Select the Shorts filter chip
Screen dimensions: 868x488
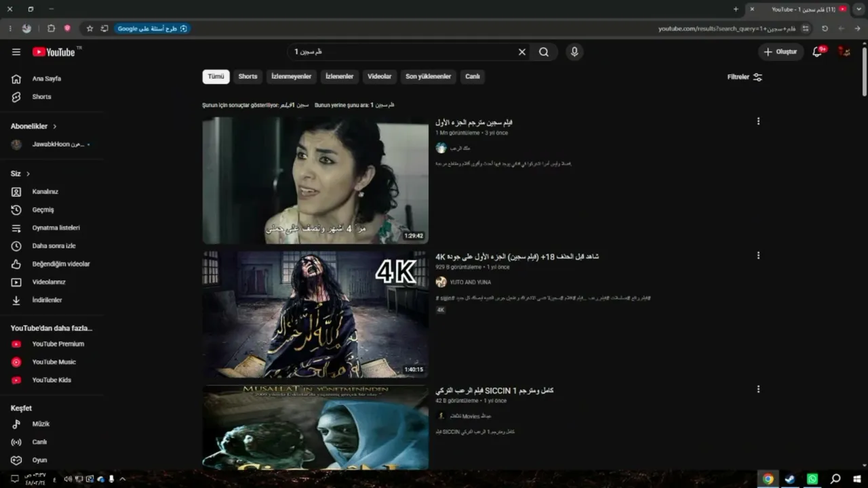(248, 77)
